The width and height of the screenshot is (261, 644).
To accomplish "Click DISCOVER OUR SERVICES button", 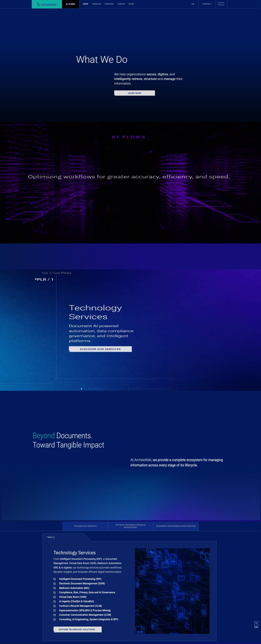I will [100, 349].
